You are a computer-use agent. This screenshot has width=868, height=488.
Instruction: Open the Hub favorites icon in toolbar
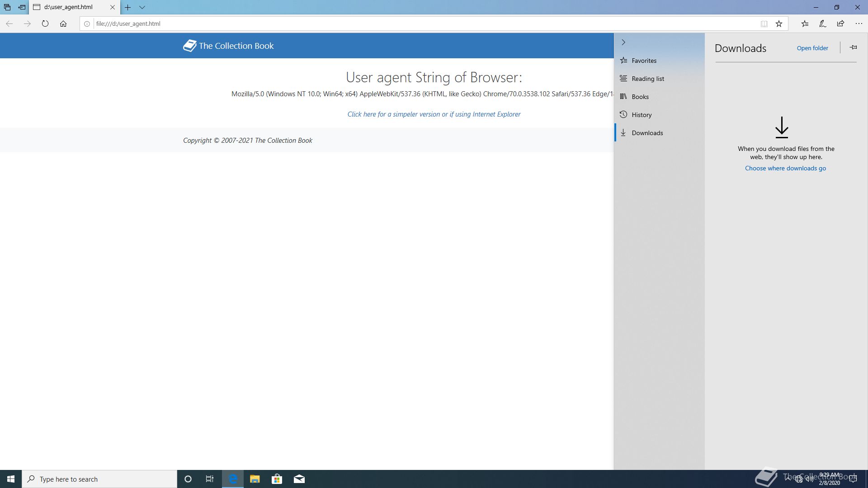pyautogui.click(x=805, y=23)
